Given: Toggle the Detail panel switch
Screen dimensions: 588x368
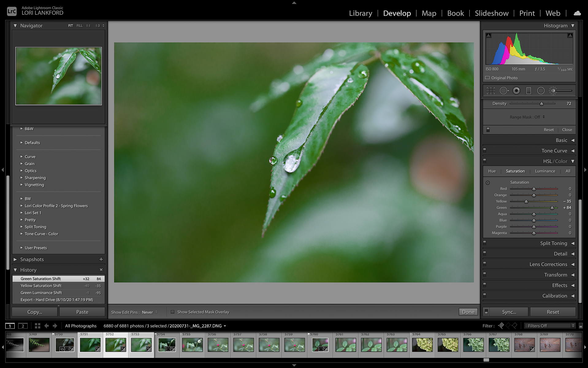Looking at the screenshot, I should [x=485, y=253].
